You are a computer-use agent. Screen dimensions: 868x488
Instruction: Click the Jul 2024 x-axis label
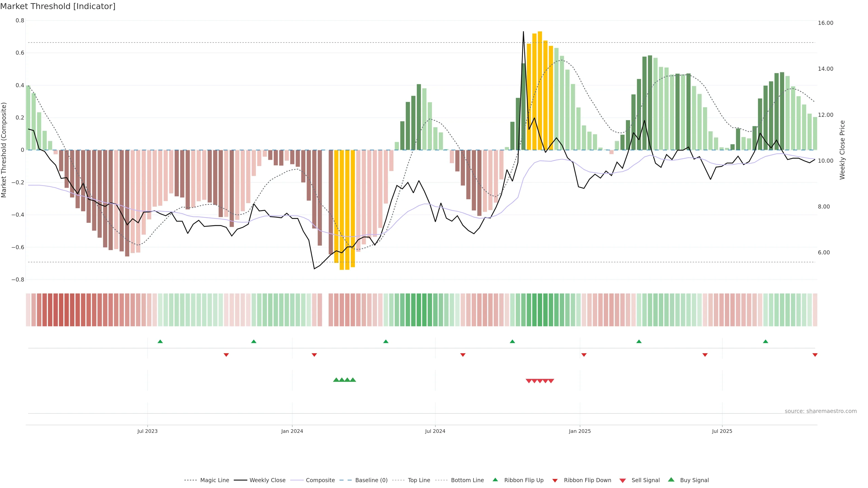pos(435,431)
